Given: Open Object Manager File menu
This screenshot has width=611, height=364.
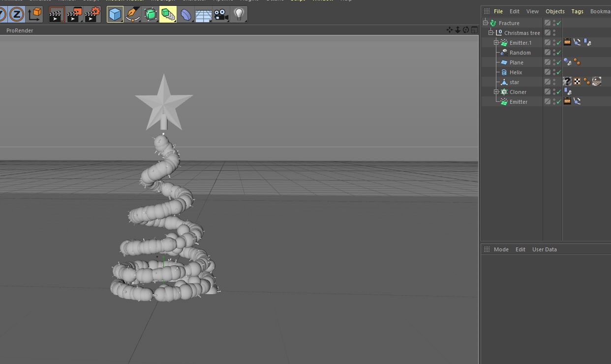Looking at the screenshot, I should (498, 11).
